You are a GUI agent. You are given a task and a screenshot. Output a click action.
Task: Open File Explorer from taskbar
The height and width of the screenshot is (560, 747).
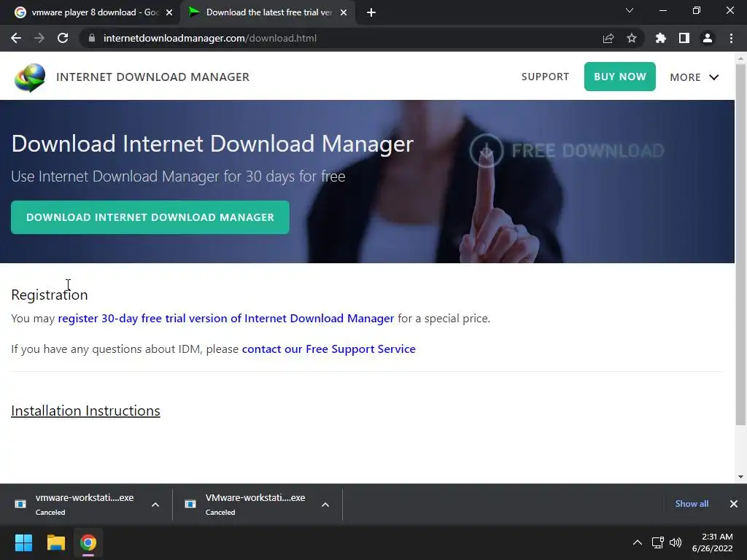(55, 542)
